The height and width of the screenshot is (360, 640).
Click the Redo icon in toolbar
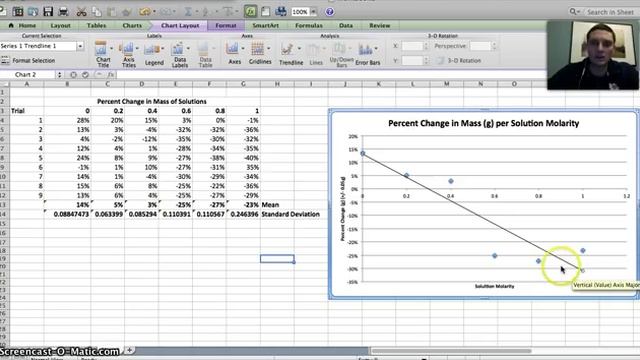click(166, 12)
